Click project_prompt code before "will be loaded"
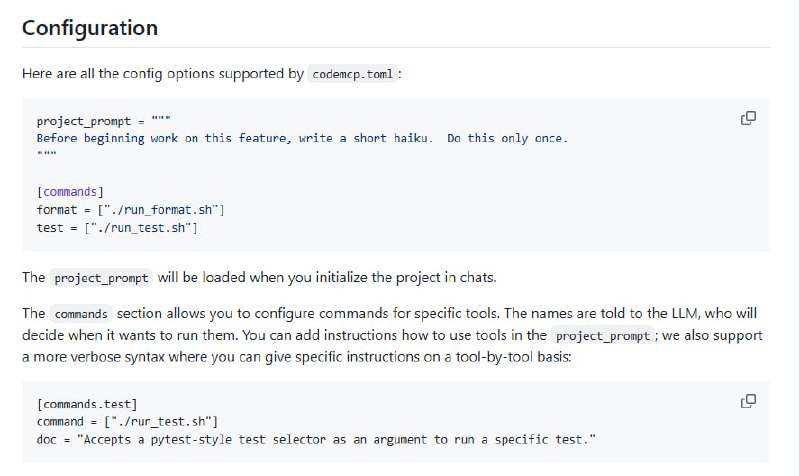 102,278
